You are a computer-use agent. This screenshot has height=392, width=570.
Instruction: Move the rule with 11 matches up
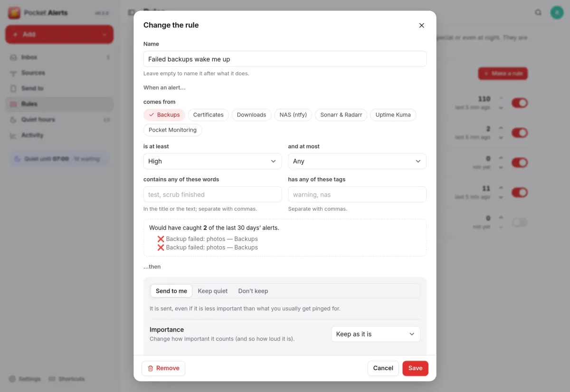click(x=501, y=188)
